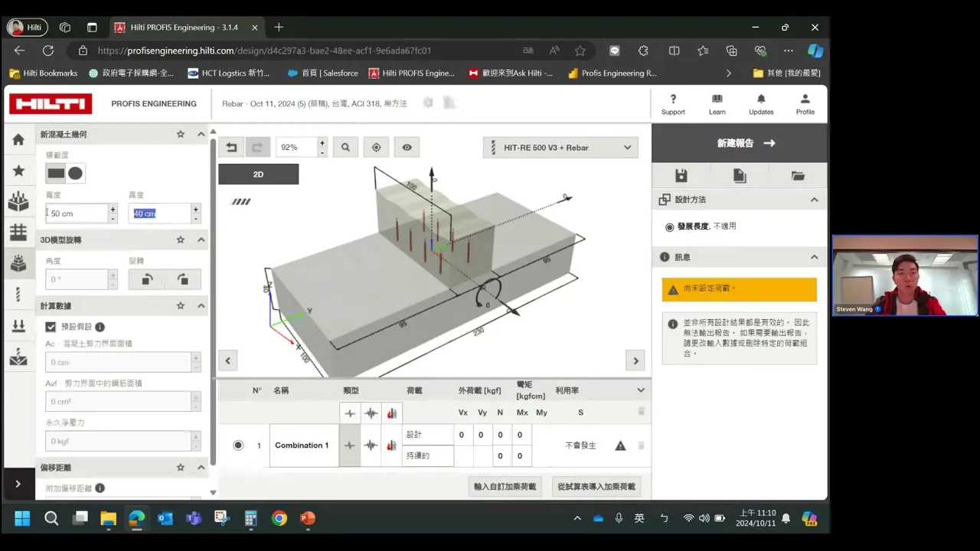Select 發展長度 design method radio button
This screenshot has height=551, width=980.
point(670,227)
